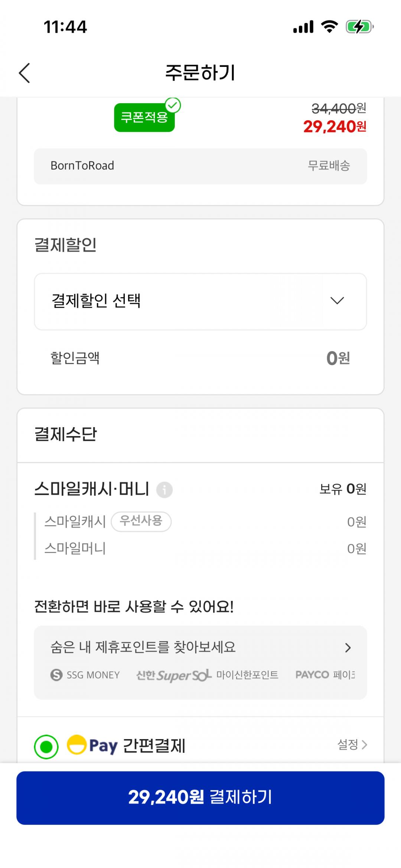401x868 pixels.
Task: Tap the 결제수단 section header
Action: pos(66,434)
